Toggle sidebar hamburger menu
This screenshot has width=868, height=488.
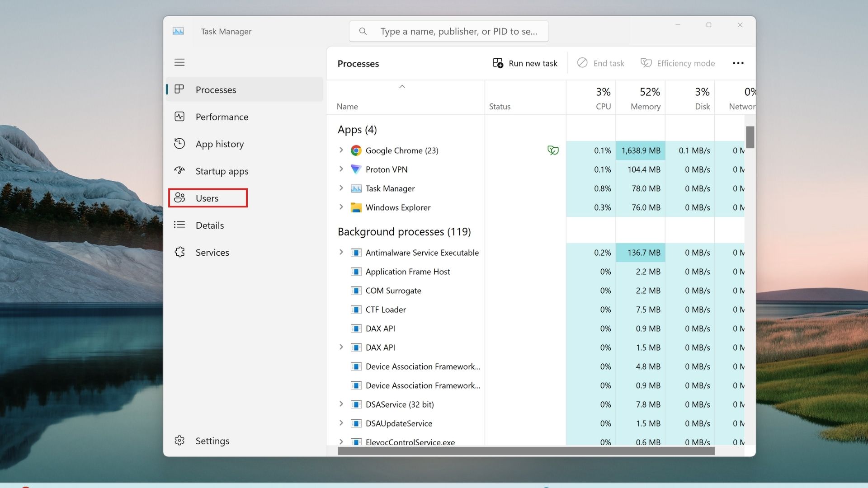point(179,61)
